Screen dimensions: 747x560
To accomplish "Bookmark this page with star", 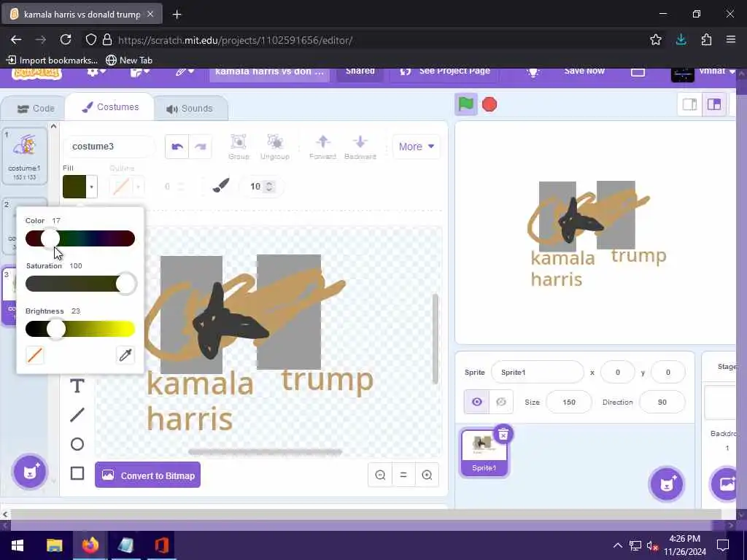I will [656, 40].
